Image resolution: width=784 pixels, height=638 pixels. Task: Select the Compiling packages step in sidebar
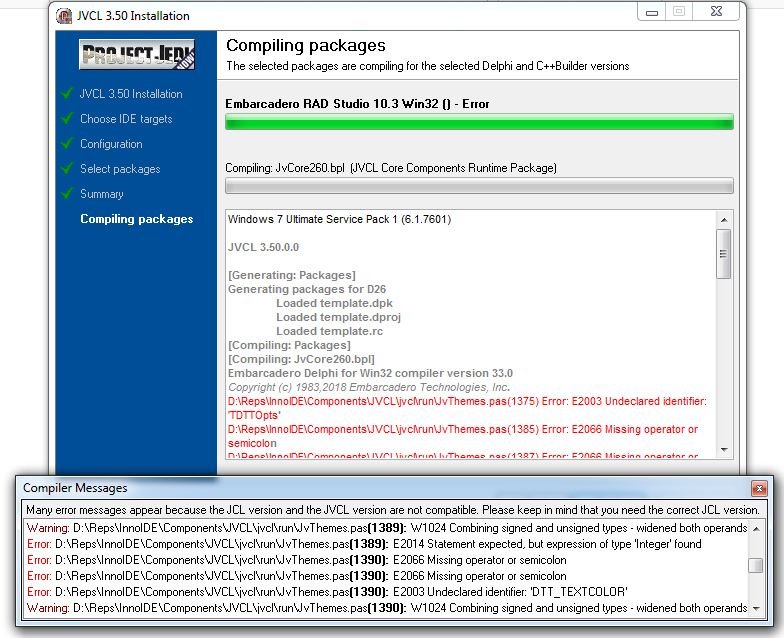tap(136, 219)
